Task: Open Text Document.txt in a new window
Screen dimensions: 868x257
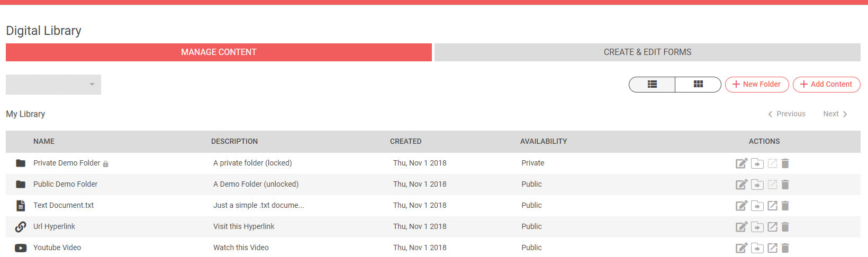Action: click(x=773, y=206)
